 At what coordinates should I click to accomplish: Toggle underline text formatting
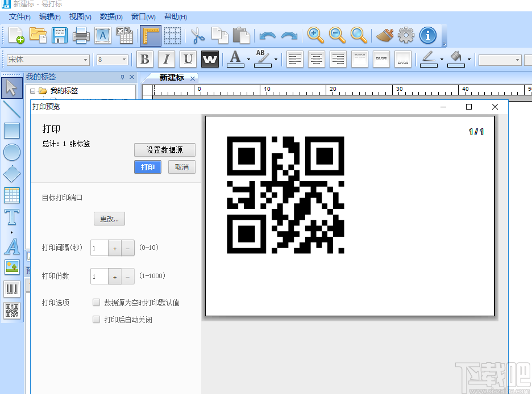pyautogui.click(x=188, y=59)
